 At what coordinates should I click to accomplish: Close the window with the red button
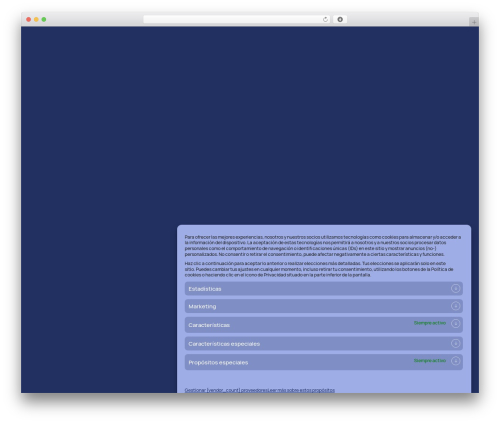29,20
